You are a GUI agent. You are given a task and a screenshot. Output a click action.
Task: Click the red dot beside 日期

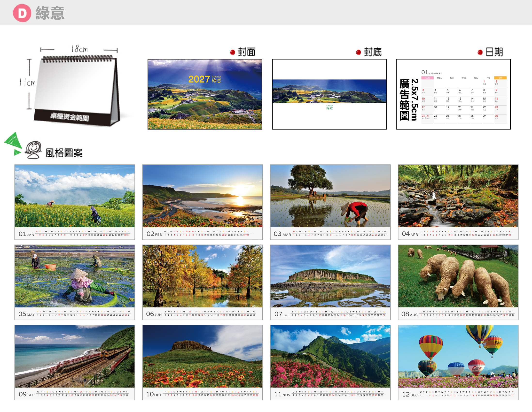tap(480, 52)
